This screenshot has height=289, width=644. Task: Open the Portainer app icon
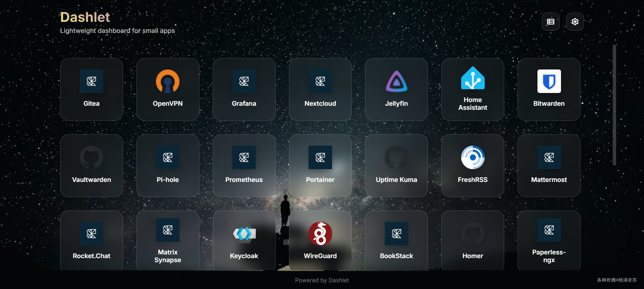(x=320, y=157)
